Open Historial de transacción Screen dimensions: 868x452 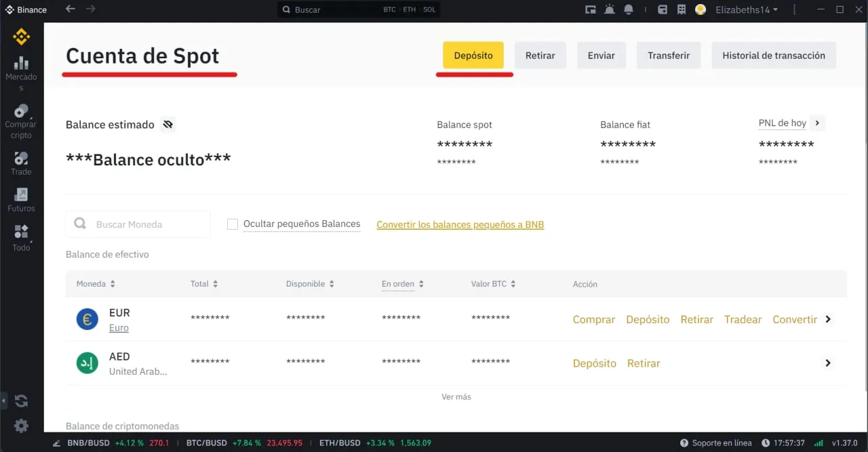click(774, 56)
